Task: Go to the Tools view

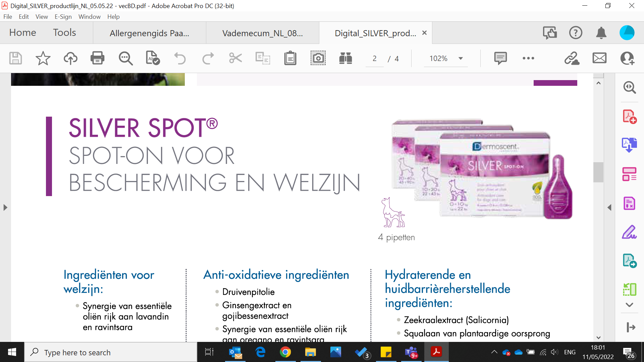Action: click(64, 33)
